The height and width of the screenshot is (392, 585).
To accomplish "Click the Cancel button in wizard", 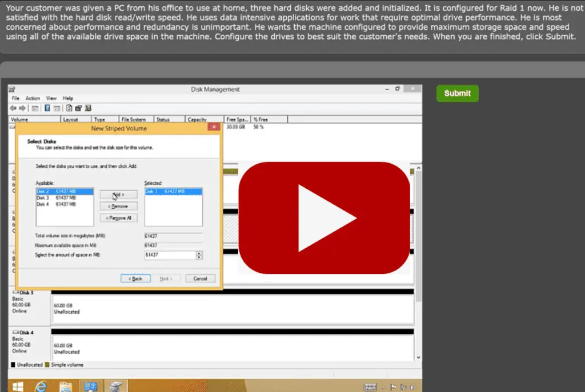I will (x=200, y=278).
